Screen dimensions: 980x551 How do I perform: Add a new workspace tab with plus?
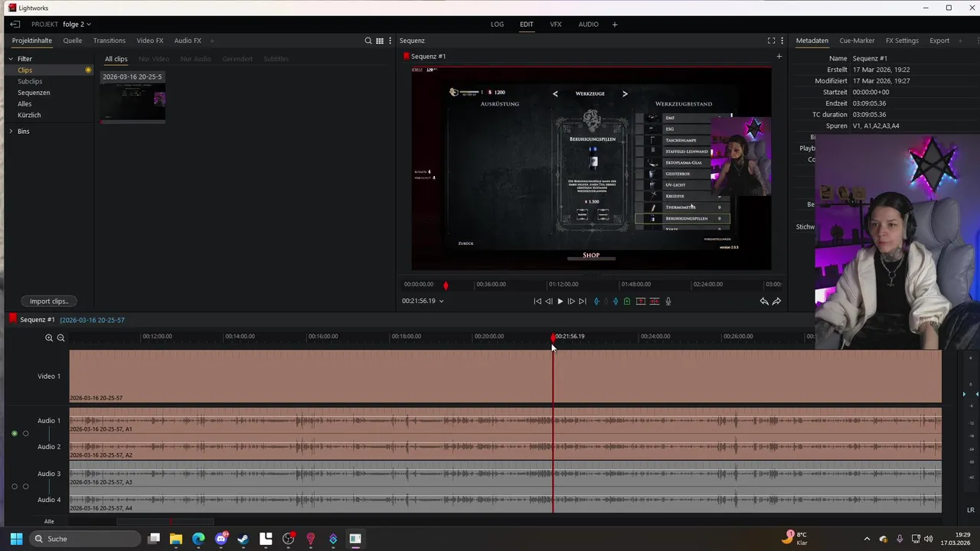coord(615,24)
